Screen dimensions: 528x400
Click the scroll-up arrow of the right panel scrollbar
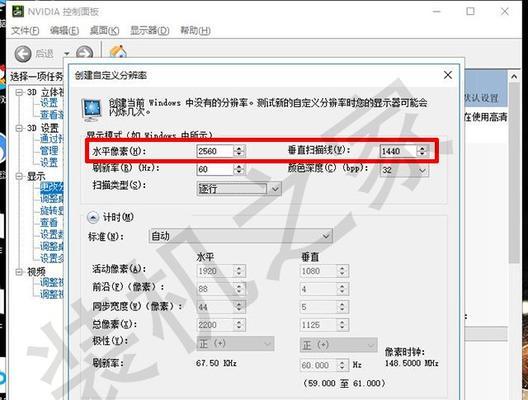pos(514,77)
